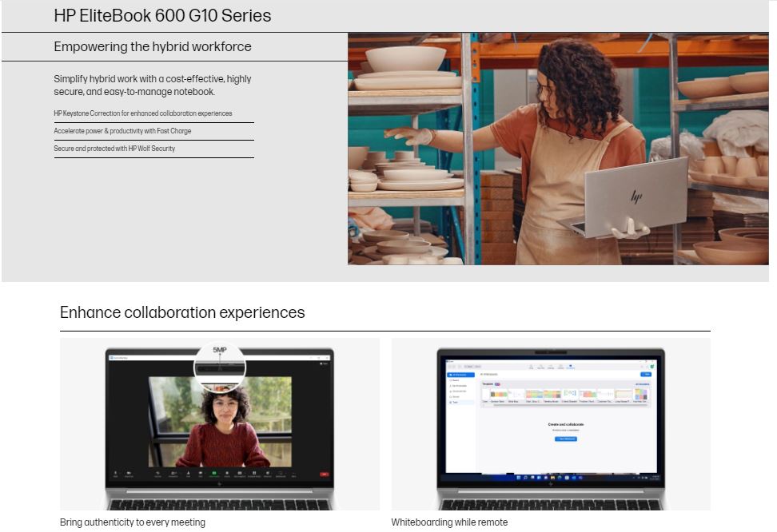Viewport: 777px width, 532px height.
Task: Click the HP logo below the video call screen
Action: tap(219, 484)
